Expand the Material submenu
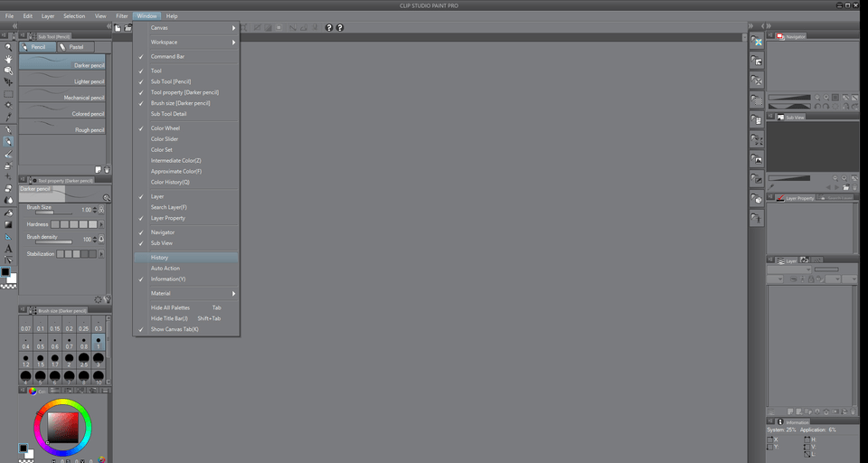The image size is (868, 463). (186, 294)
